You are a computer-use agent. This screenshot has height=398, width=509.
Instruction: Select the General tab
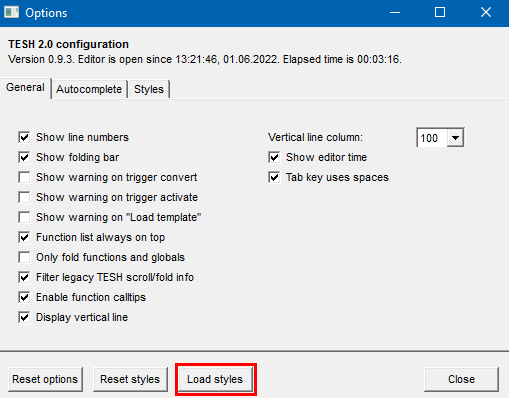(25, 88)
